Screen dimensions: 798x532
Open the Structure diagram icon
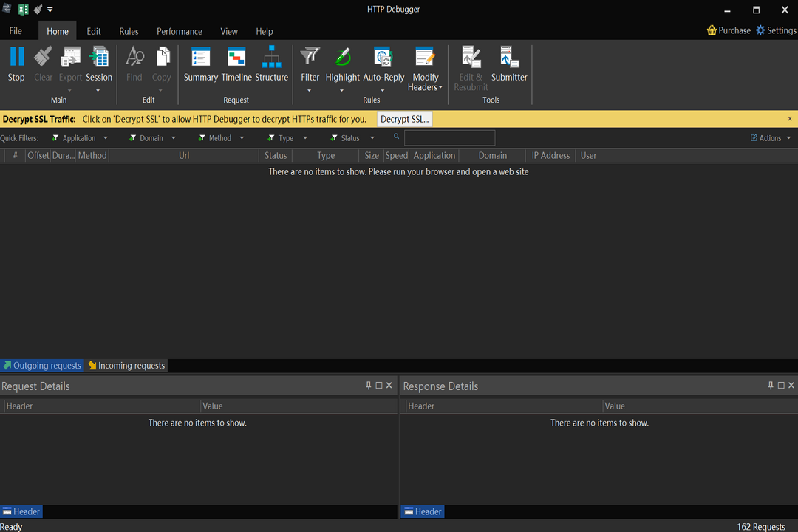click(x=271, y=58)
